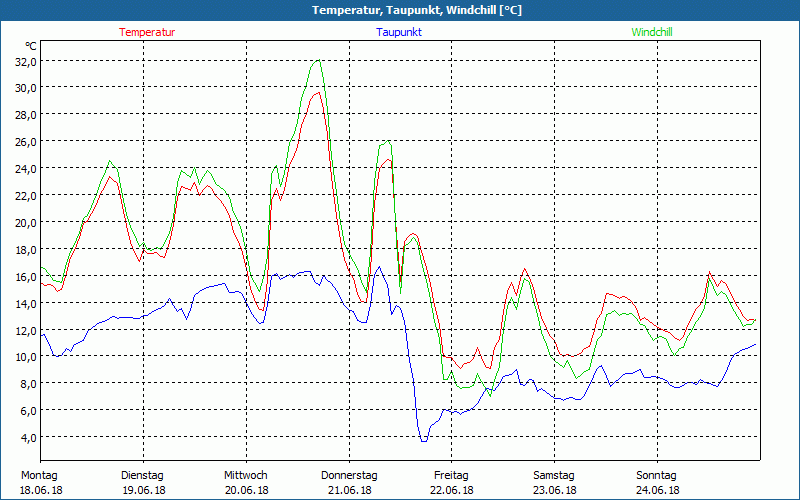Click the Montag day label
The image size is (800, 500).
coord(39,476)
